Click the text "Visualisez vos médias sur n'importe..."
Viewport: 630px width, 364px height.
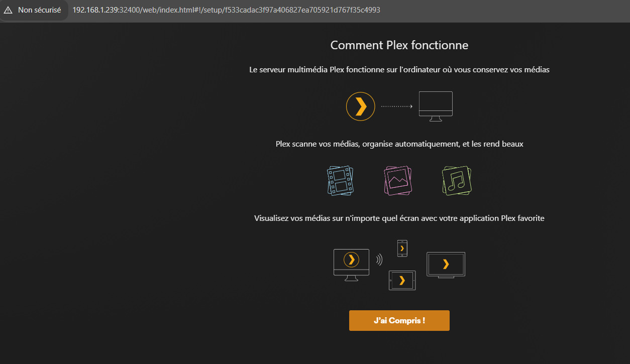[x=399, y=218]
